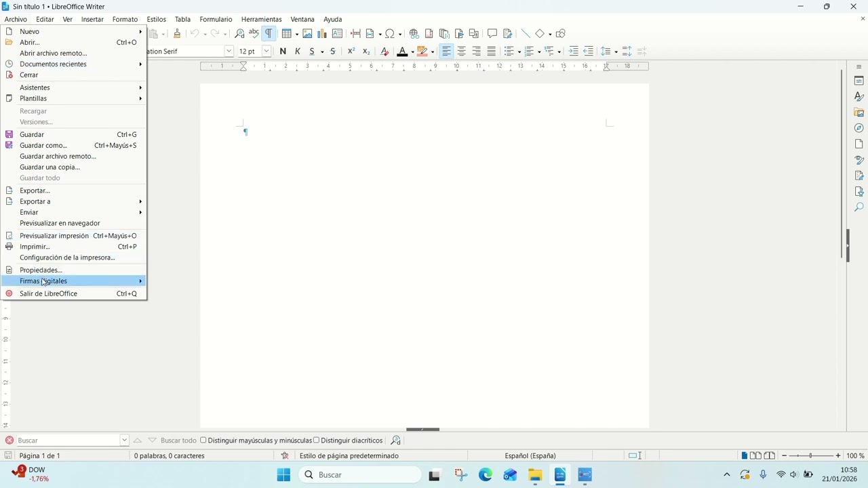Screen dimensions: 868x488
Task: Select Exportar a submenu
Action: pos(73,201)
